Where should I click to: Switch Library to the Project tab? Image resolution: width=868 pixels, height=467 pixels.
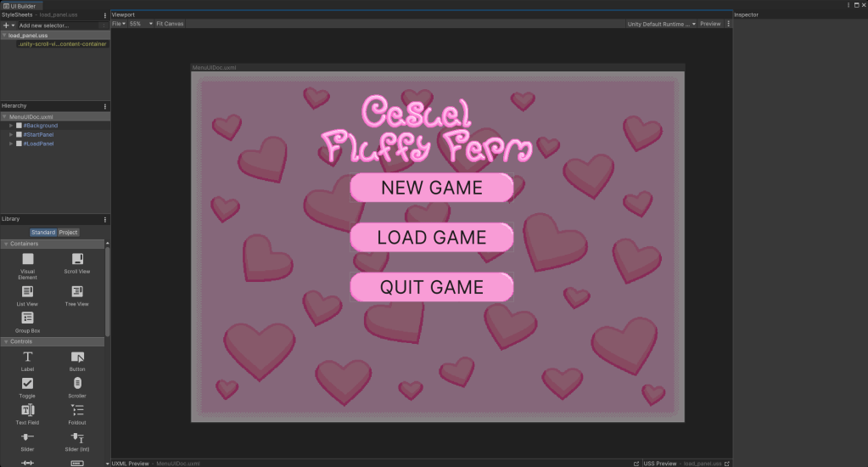click(69, 232)
